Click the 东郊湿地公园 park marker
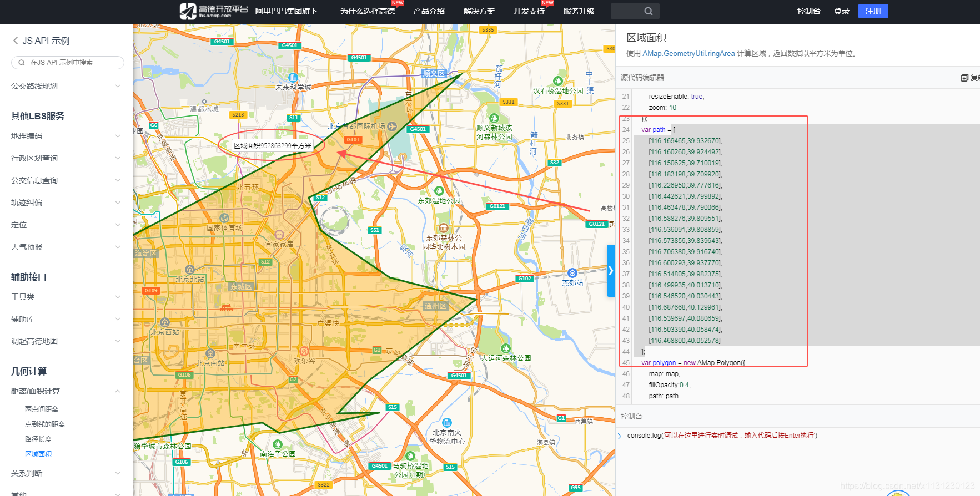The height and width of the screenshot is (496, 980). coord(439,191)
